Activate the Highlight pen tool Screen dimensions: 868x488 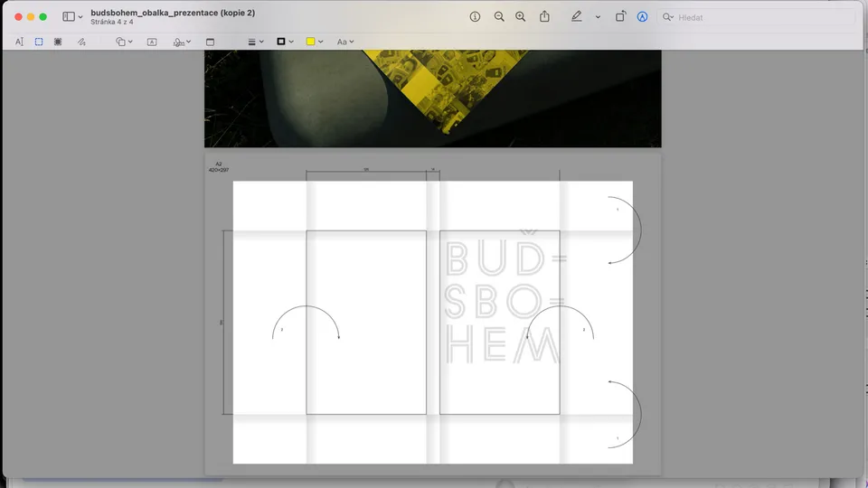(x=576, y=17)
